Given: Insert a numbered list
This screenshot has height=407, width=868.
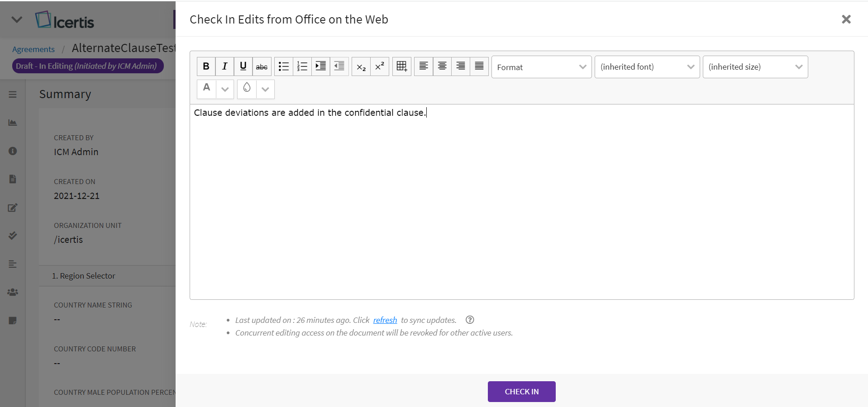Looking at the screenshot, I should [x=302, y=66].
